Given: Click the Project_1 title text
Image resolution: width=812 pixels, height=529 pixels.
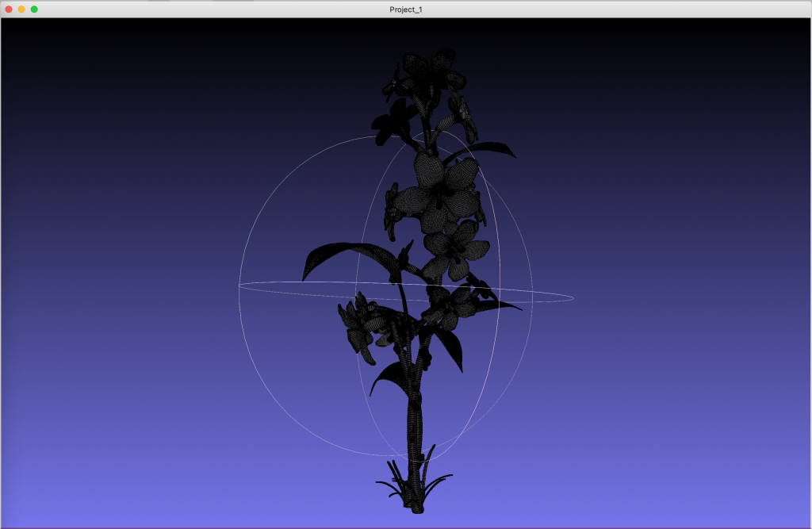Looking at the screenshot, I should (x=406, y=10).
